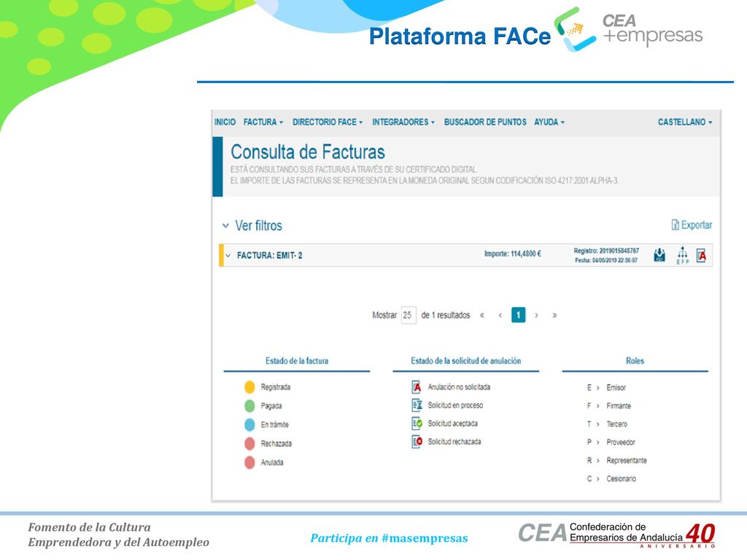Image resolution: width=747 pixels, height=560 pixels.
Task: Download invoice EMIT-2 via the download icon
Action: pos(659,255)
